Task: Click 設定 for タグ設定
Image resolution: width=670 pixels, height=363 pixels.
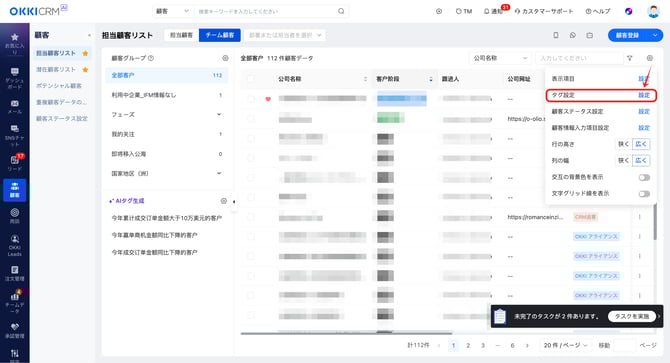Action: (x=644, y=95)
